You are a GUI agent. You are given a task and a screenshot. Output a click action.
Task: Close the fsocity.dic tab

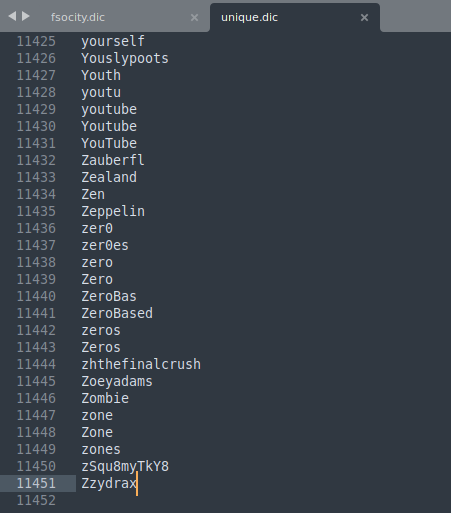point(194,17)
